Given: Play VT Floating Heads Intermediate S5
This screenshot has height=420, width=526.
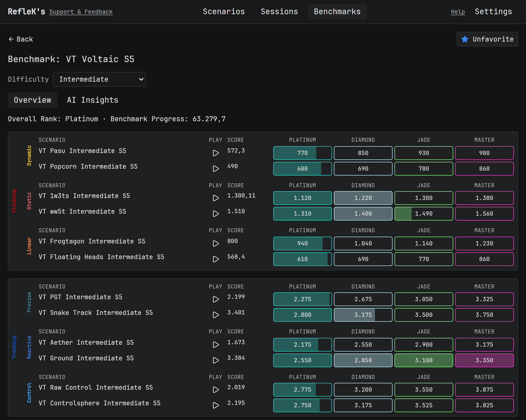Looking at the screenshot, I should [216, 259].
